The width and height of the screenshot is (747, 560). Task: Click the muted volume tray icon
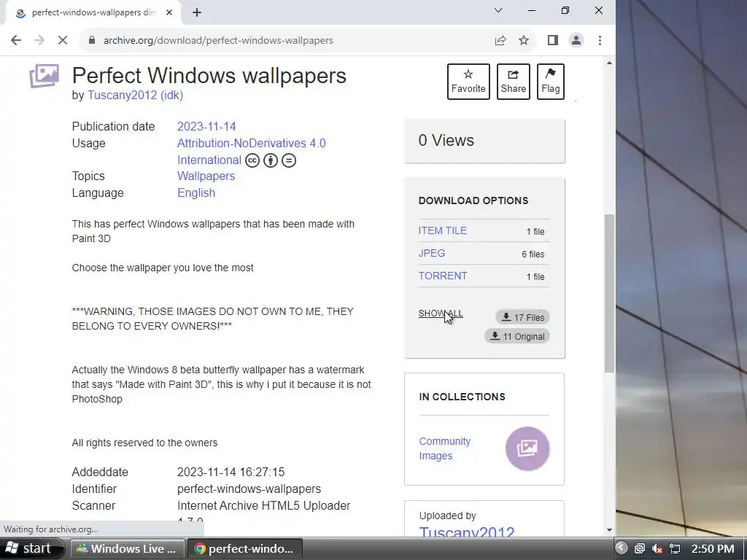tap(657, 548)
